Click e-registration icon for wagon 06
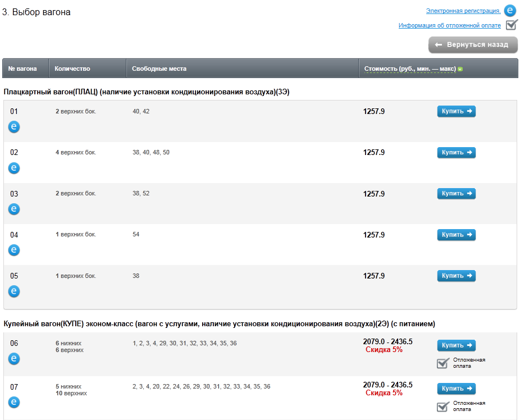520x420 pixels. (14, 359)
